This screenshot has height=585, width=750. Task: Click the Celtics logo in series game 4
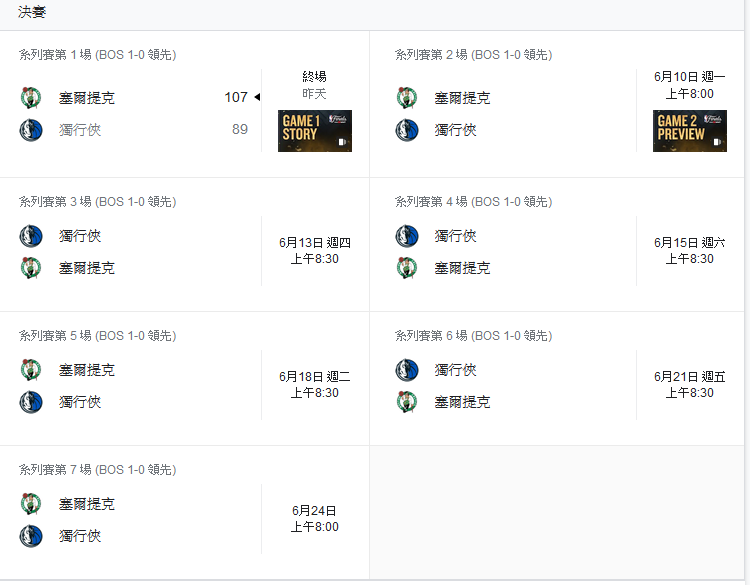click(407, 268)
